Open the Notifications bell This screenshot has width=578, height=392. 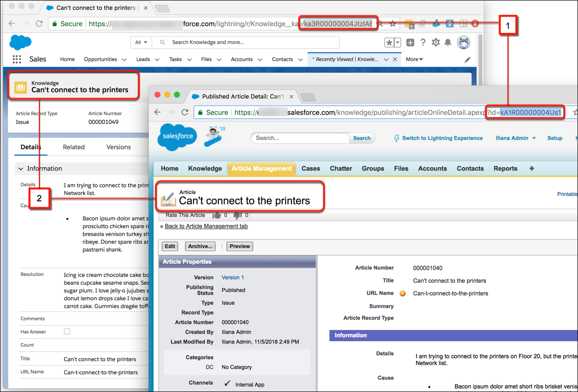click(x=447, y=42)
